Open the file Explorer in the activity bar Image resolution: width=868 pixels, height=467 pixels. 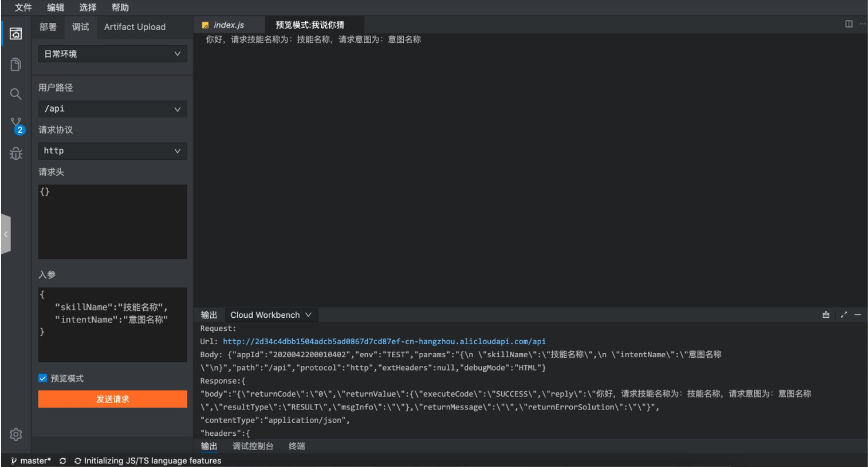point(16,63)
